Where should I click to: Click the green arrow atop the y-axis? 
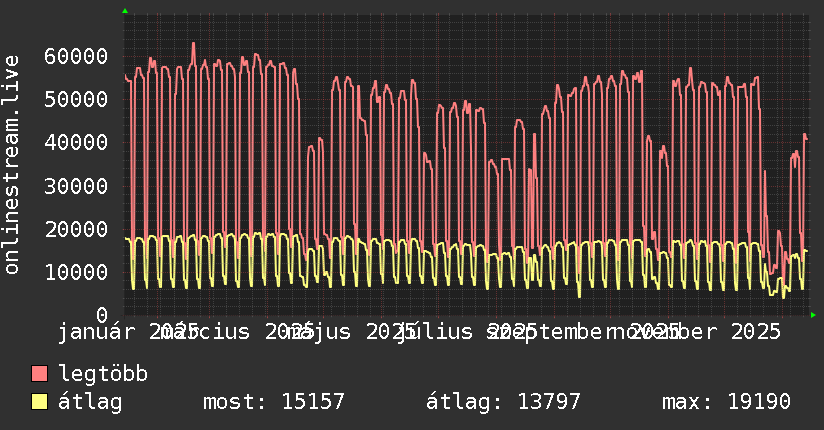[125, 11]
